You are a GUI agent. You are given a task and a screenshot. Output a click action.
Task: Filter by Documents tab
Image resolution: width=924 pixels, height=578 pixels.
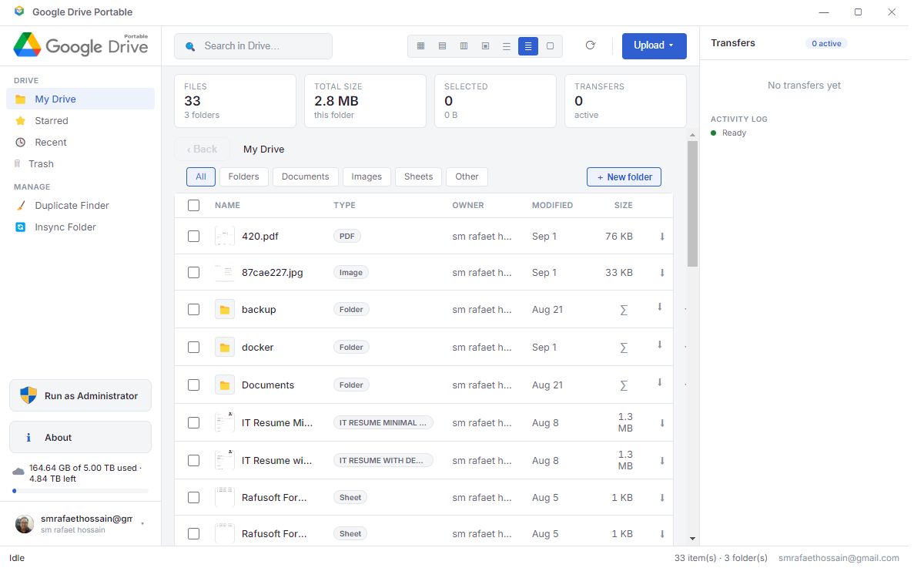[306, 176]
